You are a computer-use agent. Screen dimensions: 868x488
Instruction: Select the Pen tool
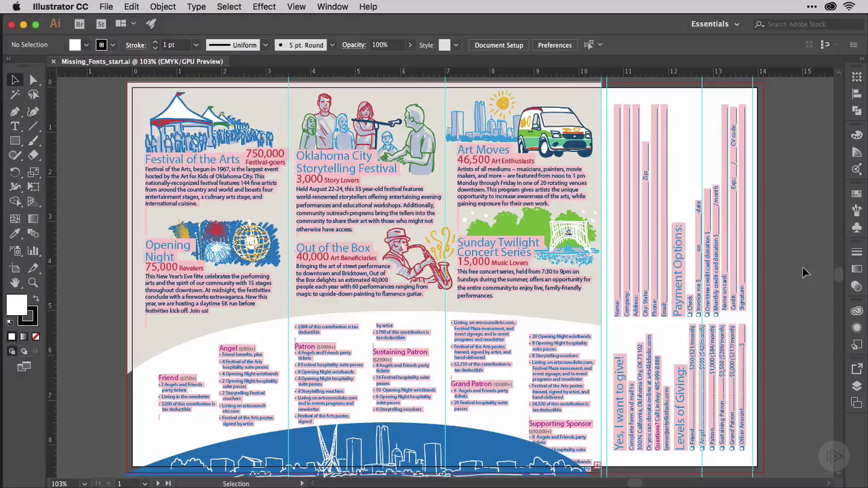coord(15,111)
